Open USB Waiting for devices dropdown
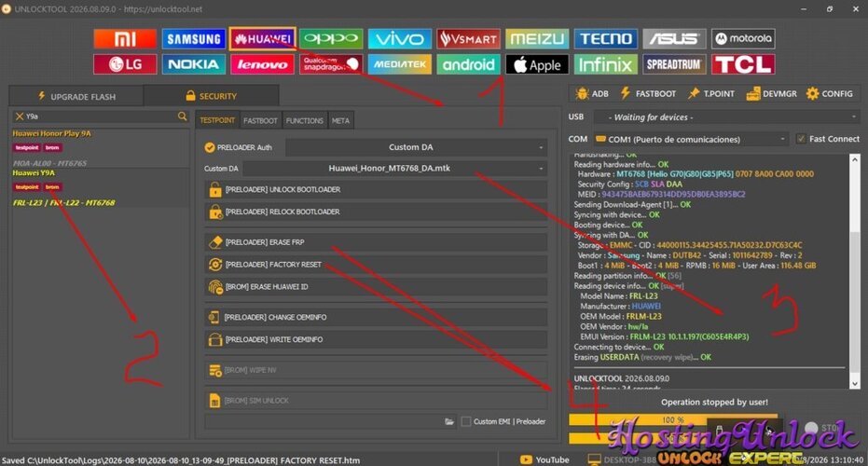This screenshot has height=466, width=868. (x=727, y=116)
